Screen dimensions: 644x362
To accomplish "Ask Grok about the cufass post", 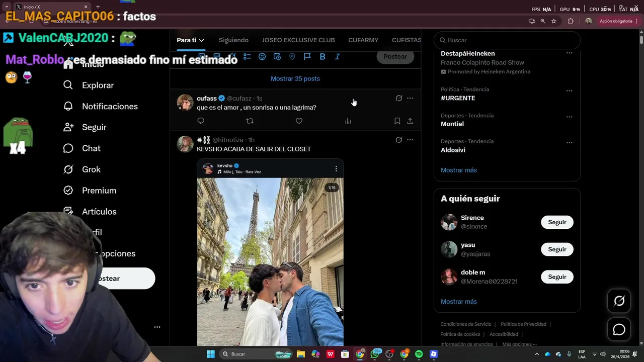I will click(398, 98).
